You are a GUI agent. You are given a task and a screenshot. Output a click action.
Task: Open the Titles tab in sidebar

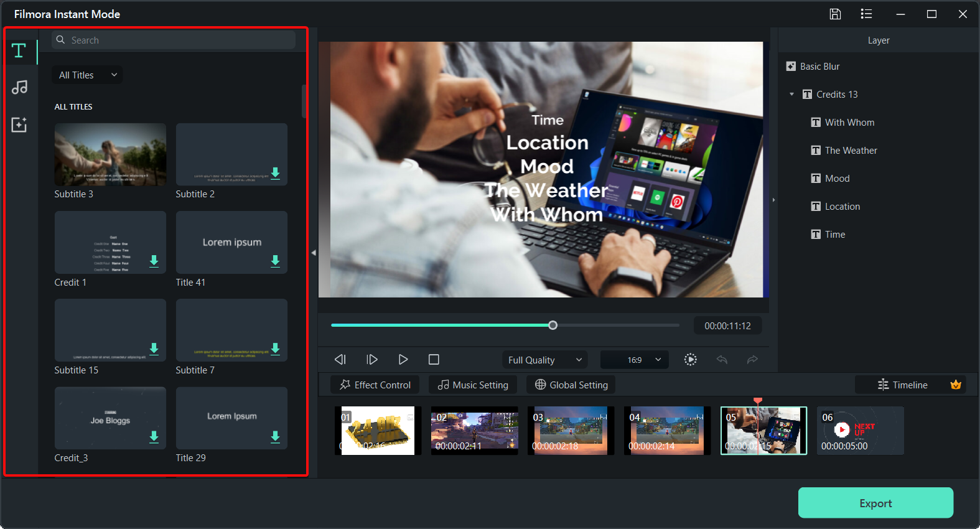coord(19,51)
